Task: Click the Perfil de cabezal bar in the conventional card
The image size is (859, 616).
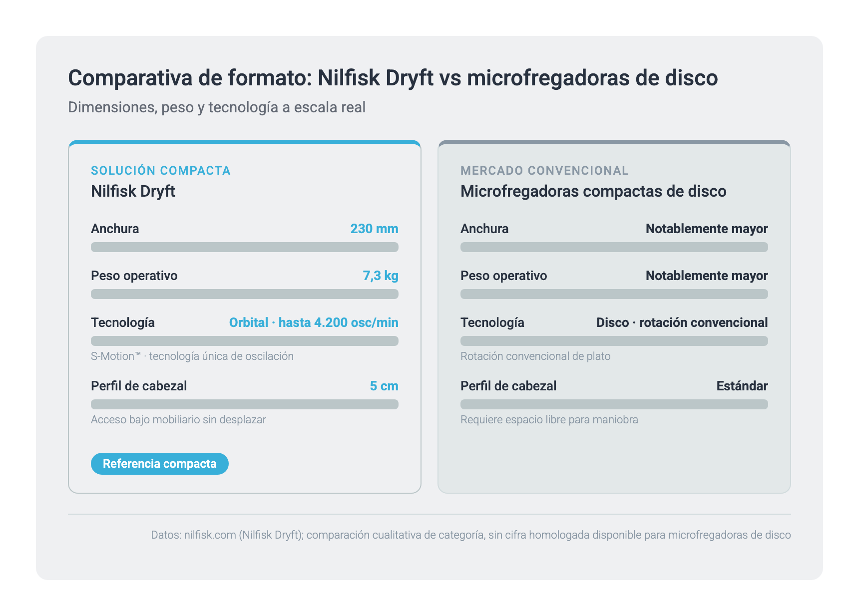Action: tap(614, 404)
